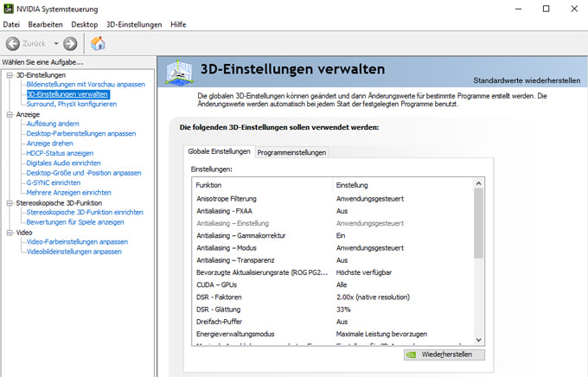Screen dimensions: 588x377
Task: Select the DSR - Glättung row
Action: (333, 310)
